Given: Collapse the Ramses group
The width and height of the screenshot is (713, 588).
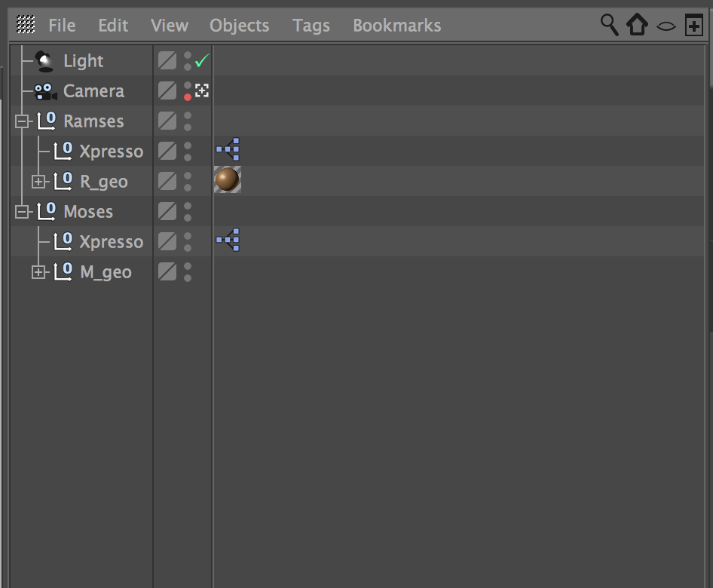Looking at the screenshot, I should coord(22,121).
